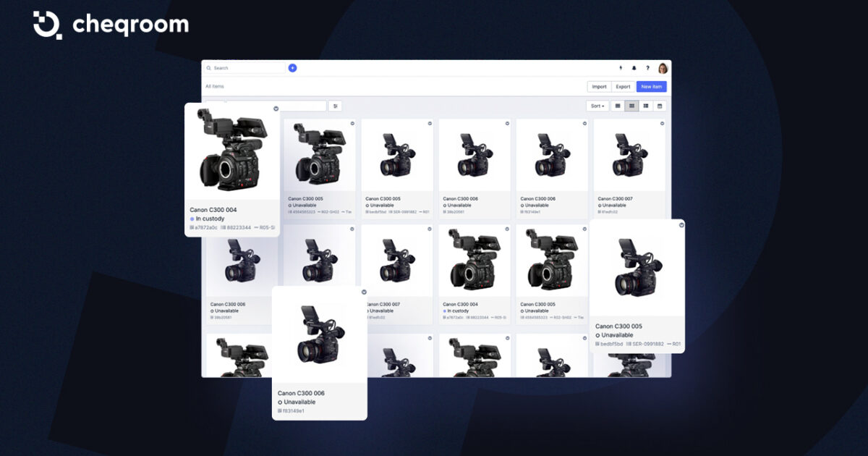Switch to calendar view
Image resolution: width=868 pixels, height=456 pixels.
pyautogui.click(x=659, y=106)
